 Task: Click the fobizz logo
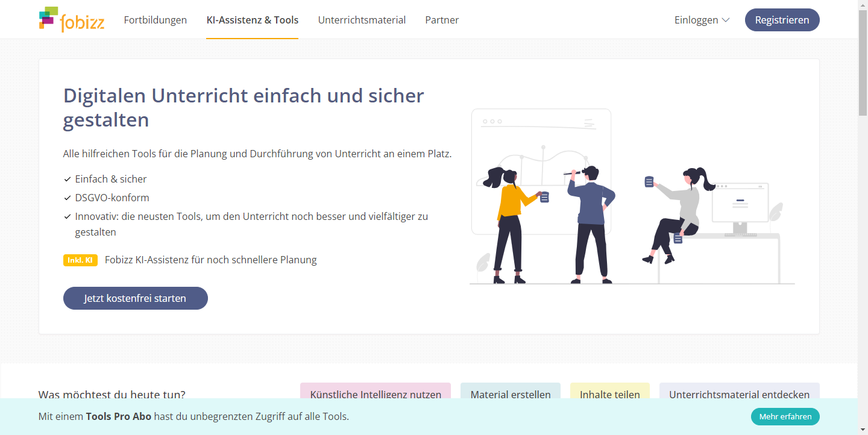[x=72, y=19]
